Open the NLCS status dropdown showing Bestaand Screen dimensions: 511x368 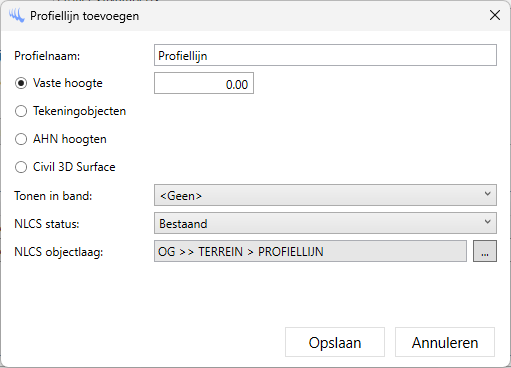click(325, 223)
